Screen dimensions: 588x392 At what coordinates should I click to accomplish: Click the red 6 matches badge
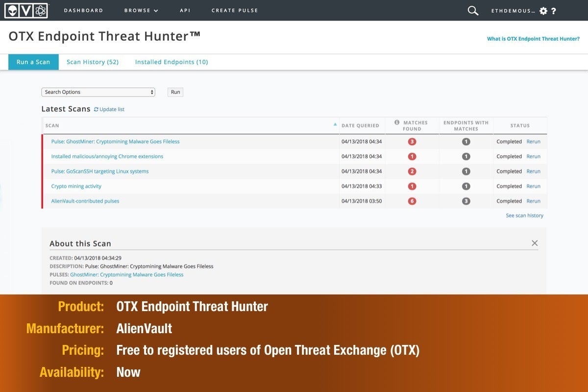tap(412, 201)
